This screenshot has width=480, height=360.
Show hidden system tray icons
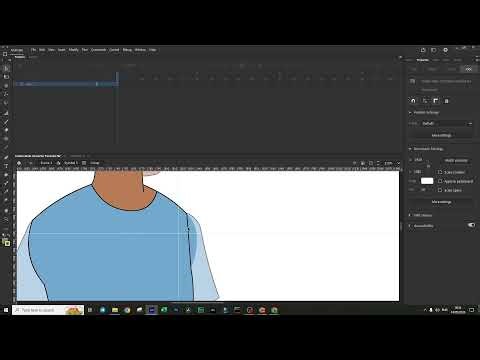pyautogui.click(x=425, y=310)
